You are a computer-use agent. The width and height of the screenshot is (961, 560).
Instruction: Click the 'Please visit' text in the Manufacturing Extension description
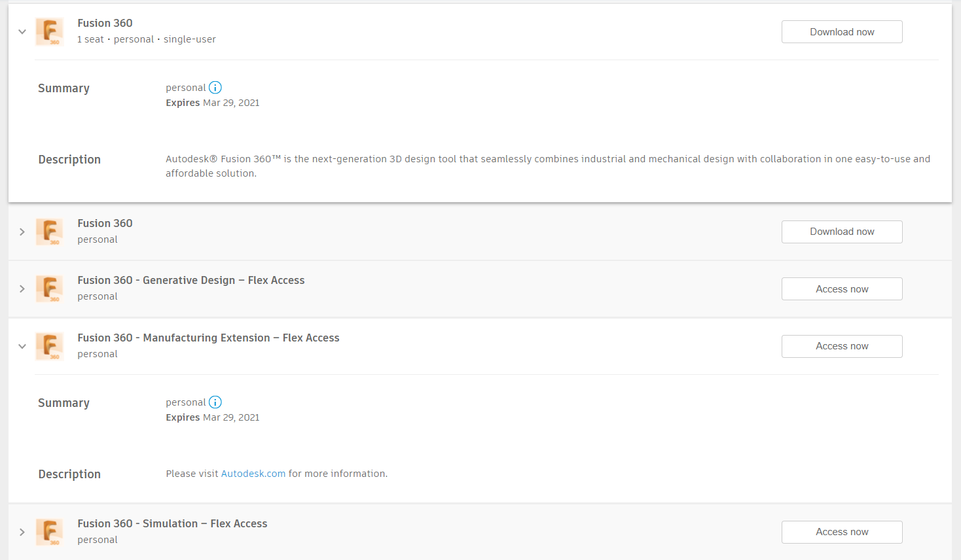point(192,474)
